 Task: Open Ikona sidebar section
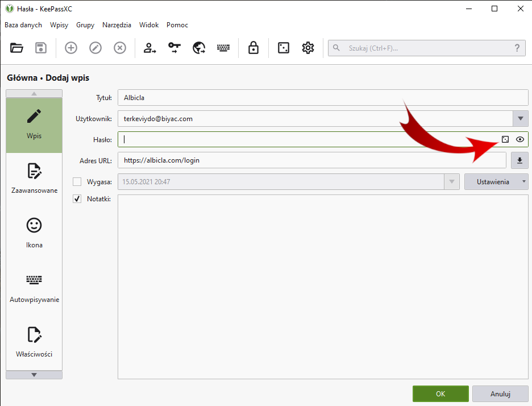(x=34, y=234)
